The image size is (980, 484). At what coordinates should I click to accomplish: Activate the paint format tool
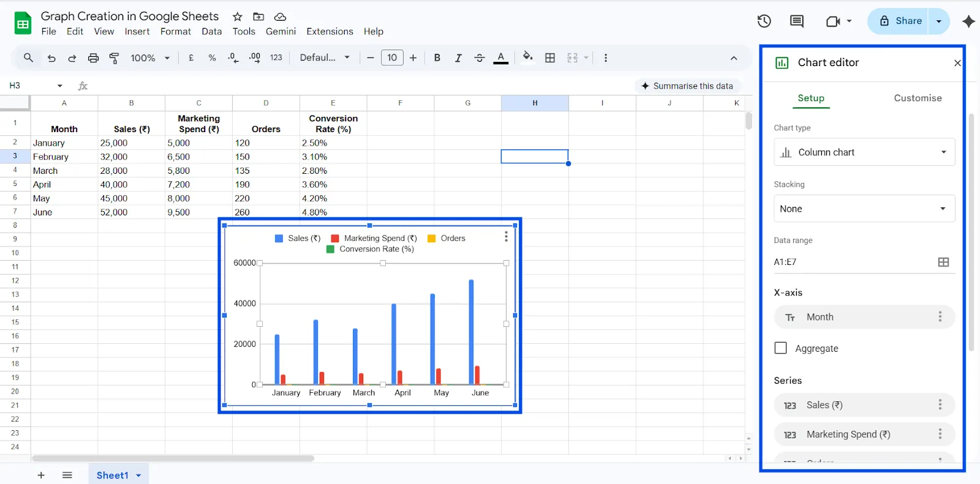click(114, 58)
